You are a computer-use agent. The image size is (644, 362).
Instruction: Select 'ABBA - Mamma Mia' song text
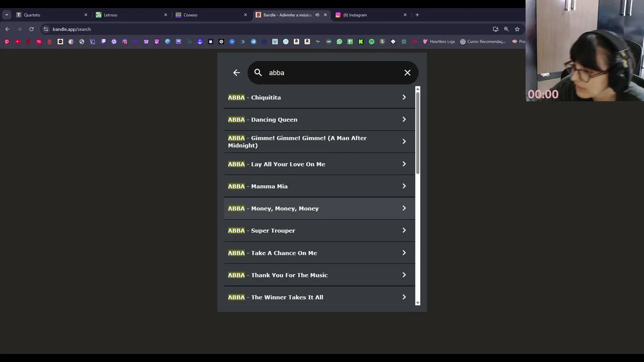(x=258, y=187)
